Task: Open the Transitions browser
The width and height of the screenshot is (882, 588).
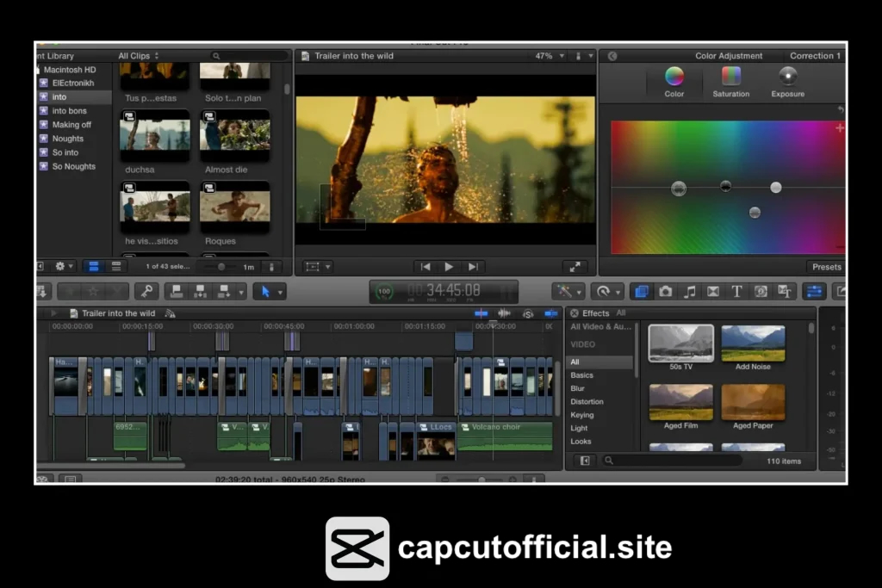Action: pos(713,291)
